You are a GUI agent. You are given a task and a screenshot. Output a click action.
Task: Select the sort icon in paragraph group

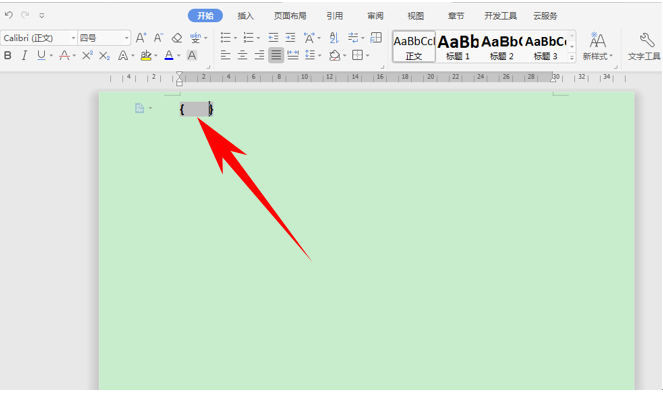[334, 38]
